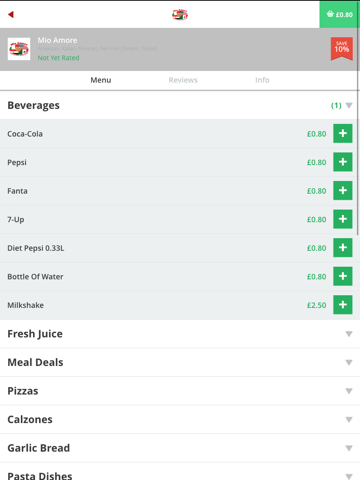Expand the Calzones category
This screenshot has width=360, height=480.
point(180,419)
